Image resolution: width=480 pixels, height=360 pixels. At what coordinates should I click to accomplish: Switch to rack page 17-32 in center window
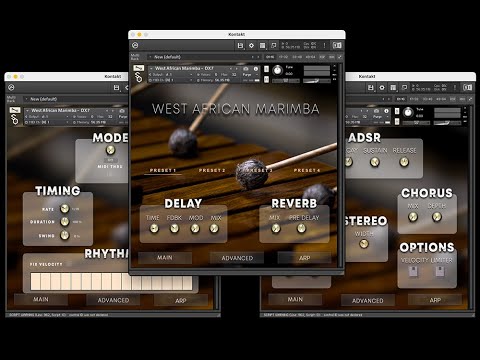click(283, 57)
